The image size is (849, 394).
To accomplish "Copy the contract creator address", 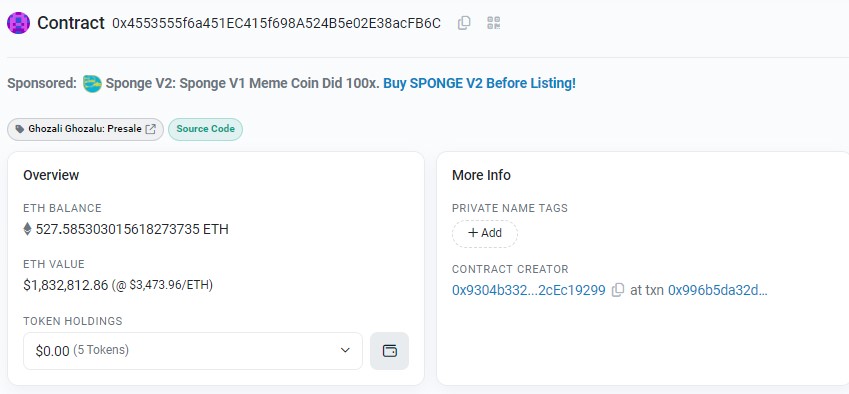I will (617, 291).
